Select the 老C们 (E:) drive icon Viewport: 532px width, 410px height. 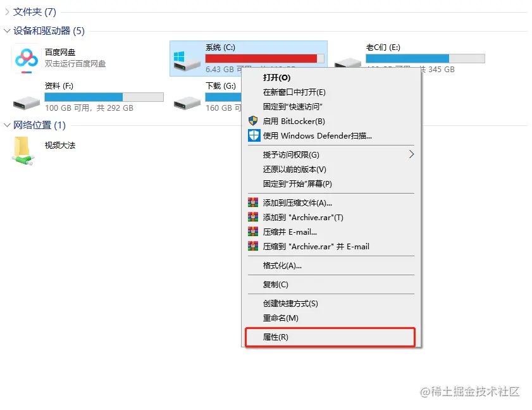tap(348, 63)
